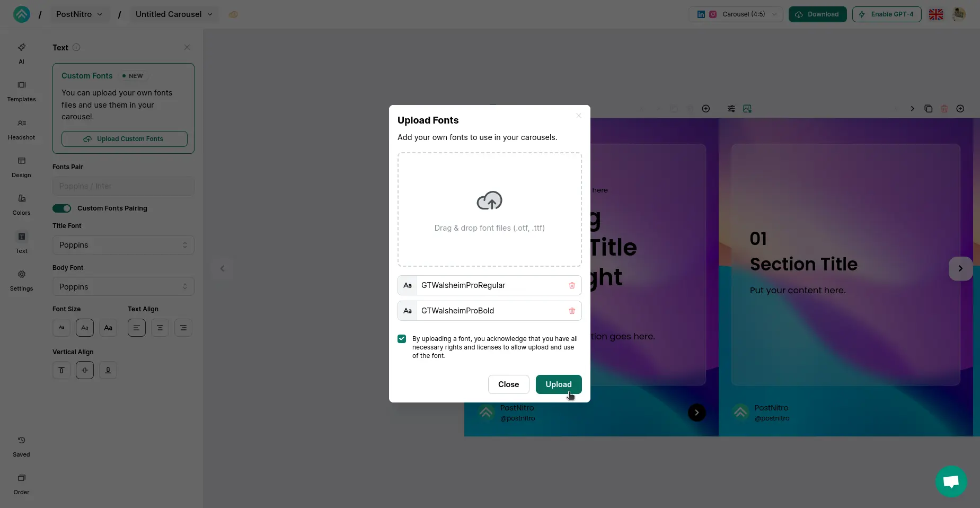Open the AI panel in the sidebar
This screenshot has width=980, height=508.
click(21, 54)
